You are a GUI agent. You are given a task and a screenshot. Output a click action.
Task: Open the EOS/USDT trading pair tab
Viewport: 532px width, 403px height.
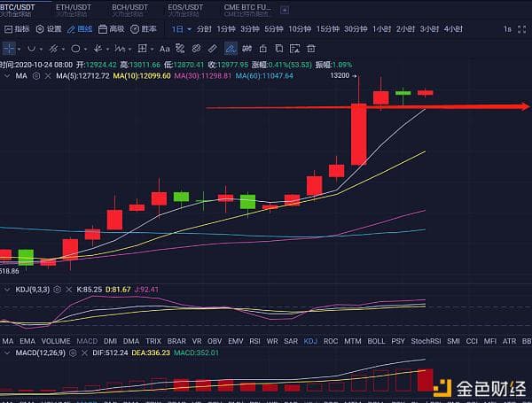pos(184,8)
